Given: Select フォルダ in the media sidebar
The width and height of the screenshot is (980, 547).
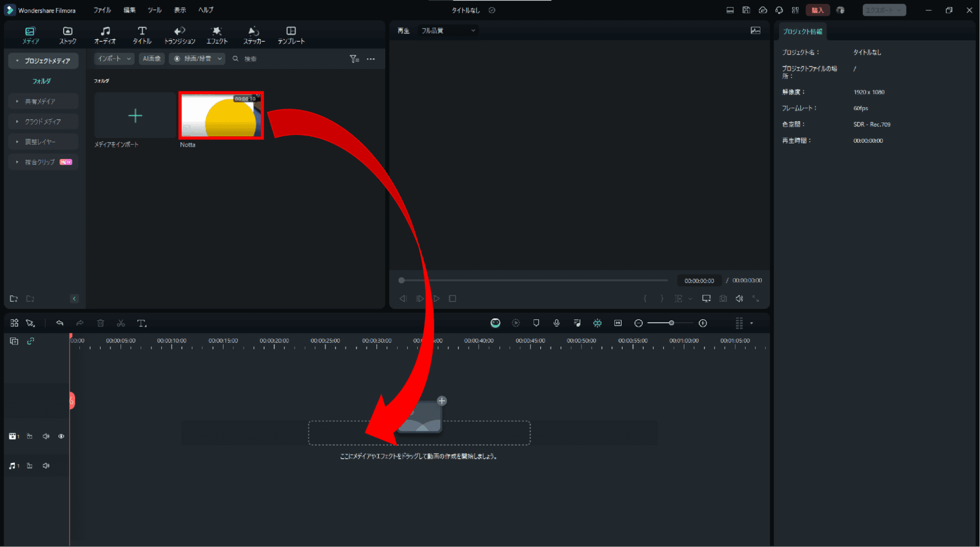Looking at the screenshot, I should click(42, 81).
